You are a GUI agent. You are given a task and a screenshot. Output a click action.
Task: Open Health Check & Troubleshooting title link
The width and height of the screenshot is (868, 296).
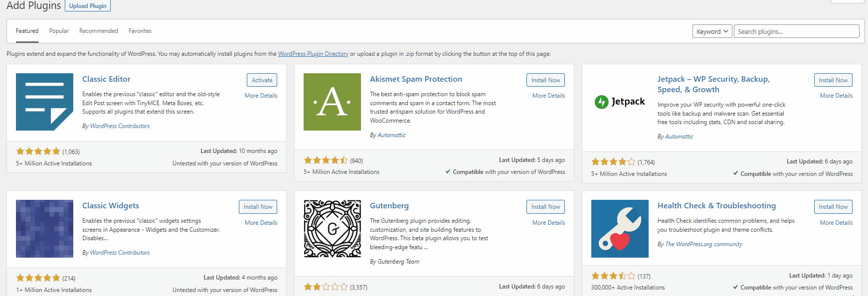point(716,205)
